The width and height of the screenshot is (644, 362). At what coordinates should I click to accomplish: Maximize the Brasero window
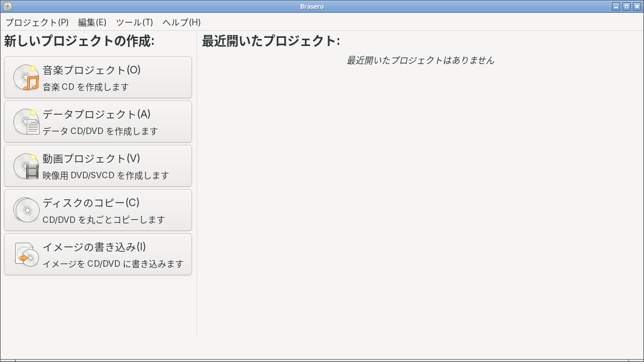pos(627,6)
